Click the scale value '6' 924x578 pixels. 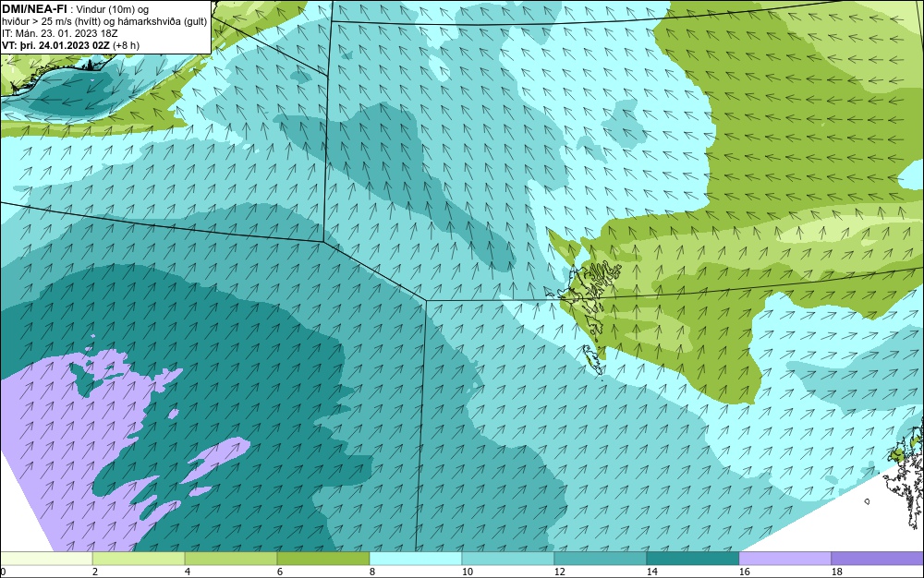[x=280, y=572]
